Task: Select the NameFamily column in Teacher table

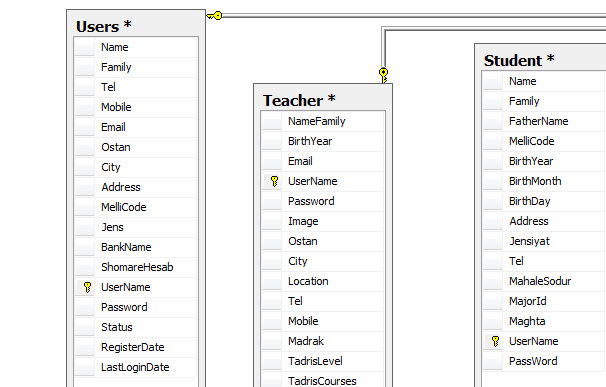Action: coord(323,121)
